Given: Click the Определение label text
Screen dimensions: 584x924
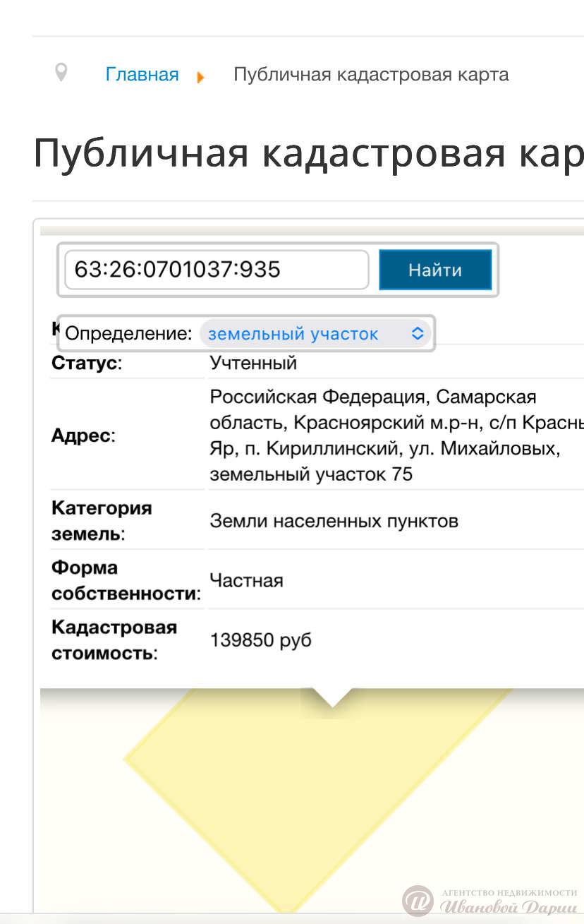Looking at the screenshot, I should (128, 334).
